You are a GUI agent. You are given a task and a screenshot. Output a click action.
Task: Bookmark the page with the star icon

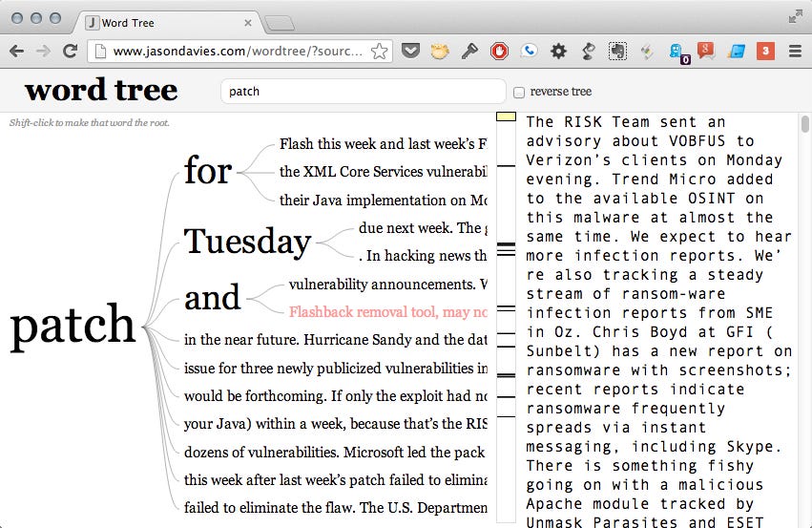point(379,52)
